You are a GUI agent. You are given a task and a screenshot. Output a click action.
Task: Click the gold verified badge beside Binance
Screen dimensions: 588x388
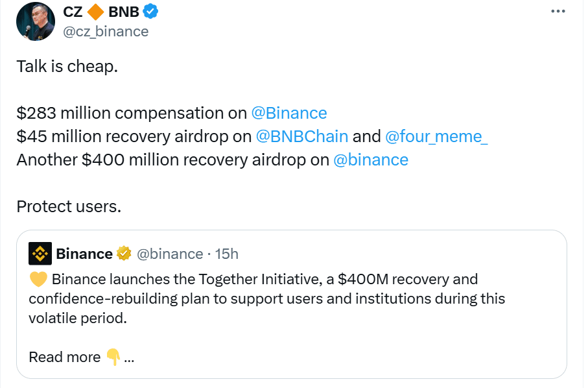click(x=124, y=254)
